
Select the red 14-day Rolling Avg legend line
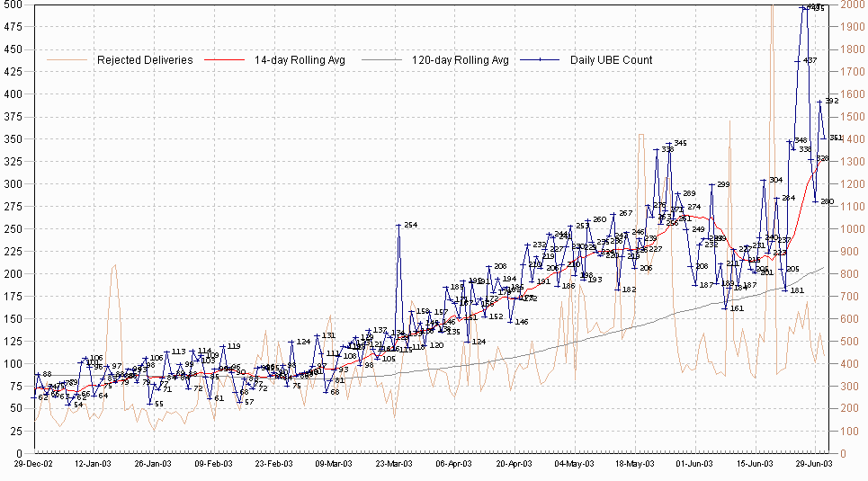pos(224,59)
